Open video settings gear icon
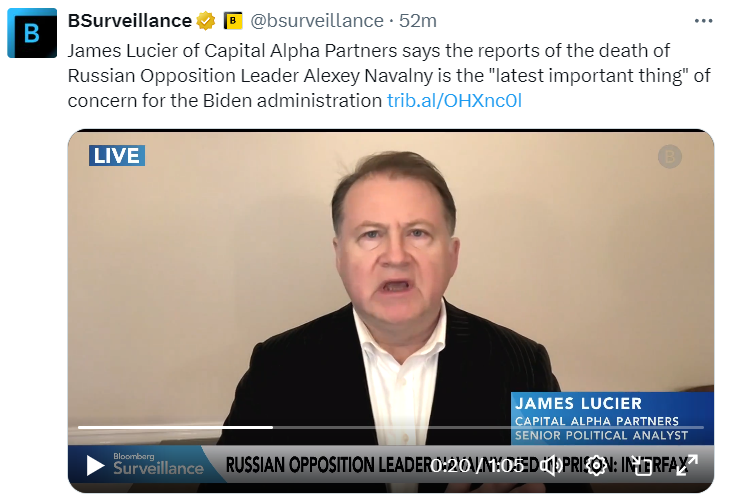 (596, 465)
